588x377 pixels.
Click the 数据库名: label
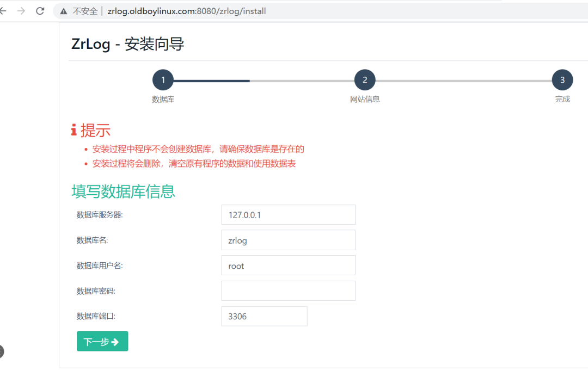pyautogui.click(x=92, y=240)
